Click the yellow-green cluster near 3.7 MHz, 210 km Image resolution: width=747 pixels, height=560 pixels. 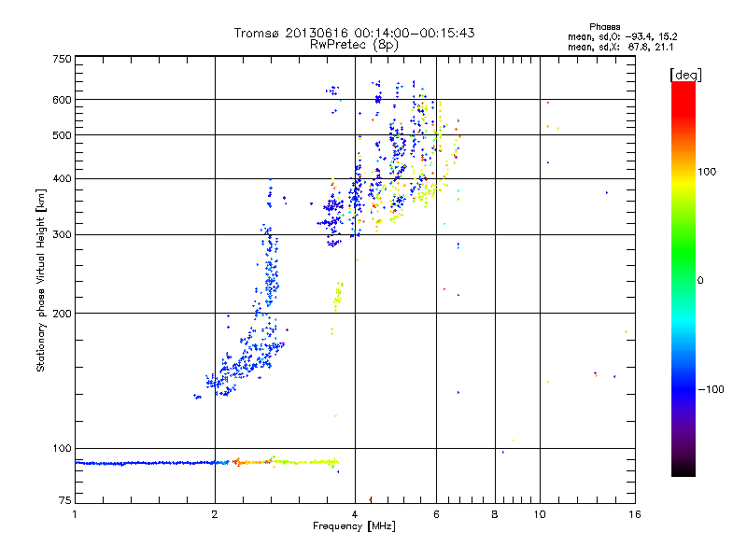[x=338, y=295]
